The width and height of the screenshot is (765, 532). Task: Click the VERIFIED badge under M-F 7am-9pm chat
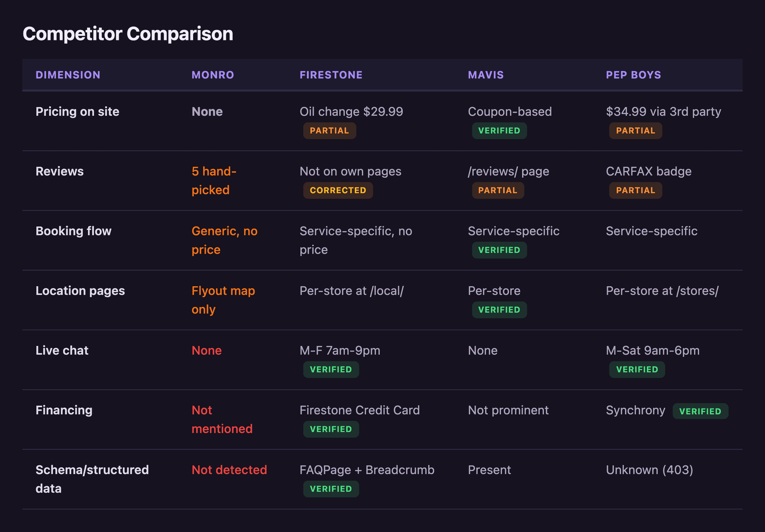click(x=331, y=369)
